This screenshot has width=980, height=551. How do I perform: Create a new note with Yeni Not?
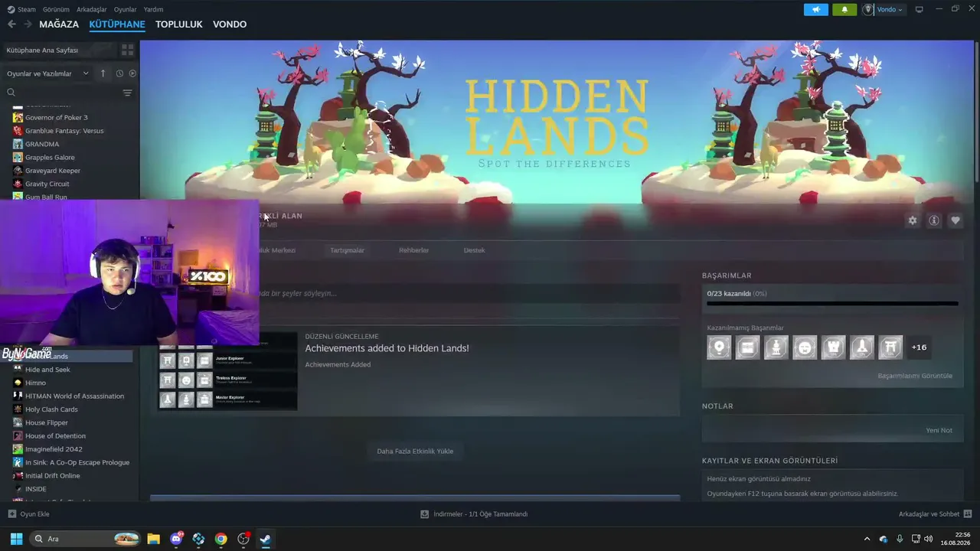coord(939,430)
